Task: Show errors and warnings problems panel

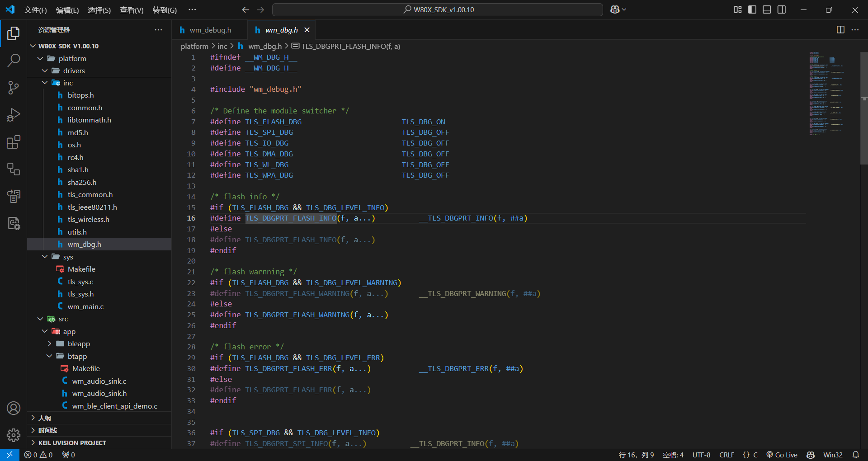Action: pyautogui.click(x=38, y=455)
